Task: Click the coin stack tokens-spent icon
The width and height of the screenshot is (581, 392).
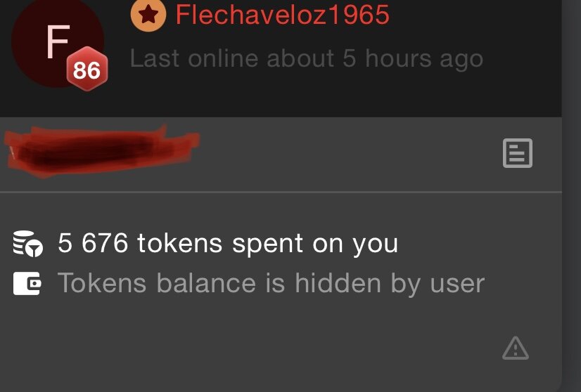Action: (28, 244)
